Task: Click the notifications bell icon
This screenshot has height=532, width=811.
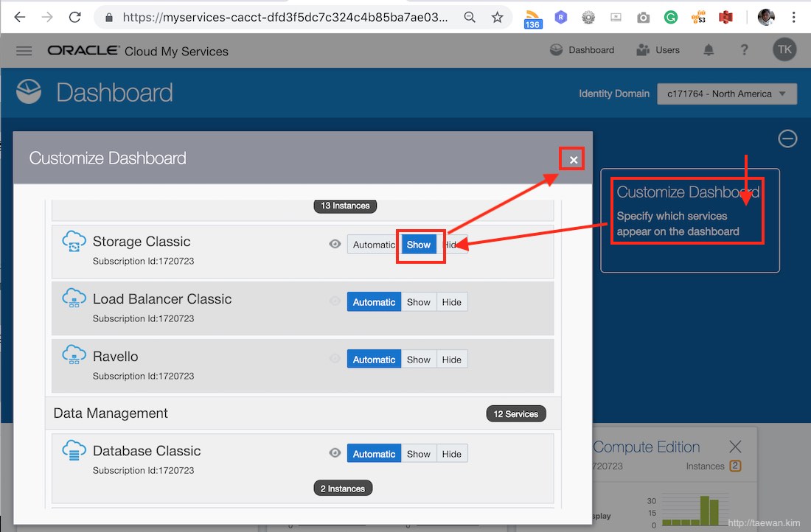Action: click(709, 49)
